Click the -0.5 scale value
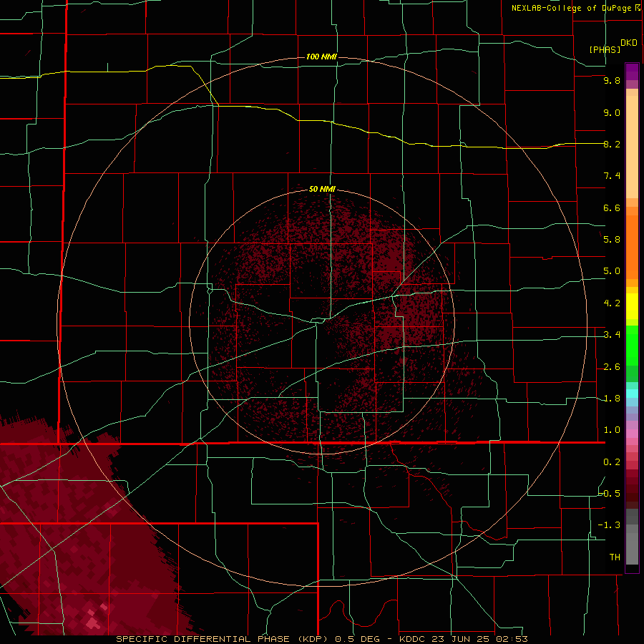The image size is (644, 644). click(x=610, y=494)
